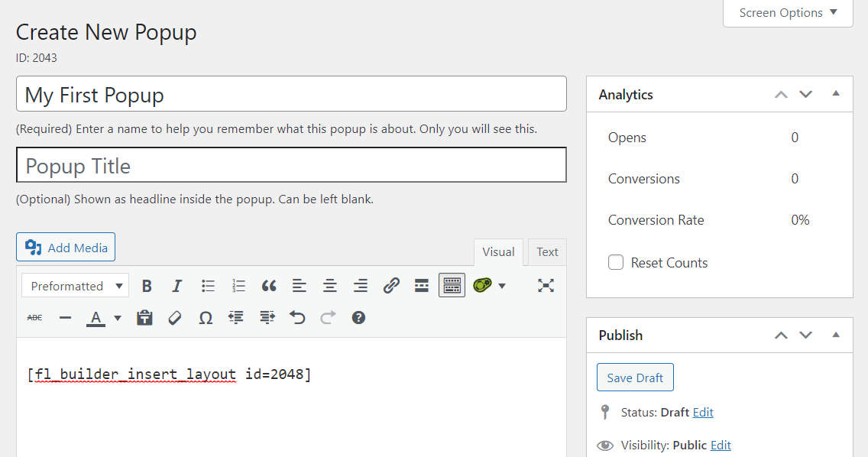The height and width of the screenshot is (457, 868).
Task: Enable the Reset Counts checkbox
Action: click(x=616, y=262)
